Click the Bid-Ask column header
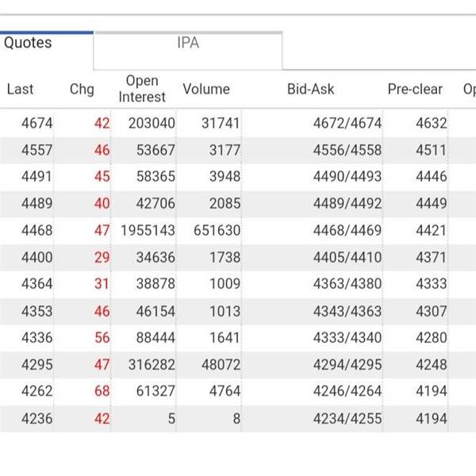476x476 pixels. point(310,89)
